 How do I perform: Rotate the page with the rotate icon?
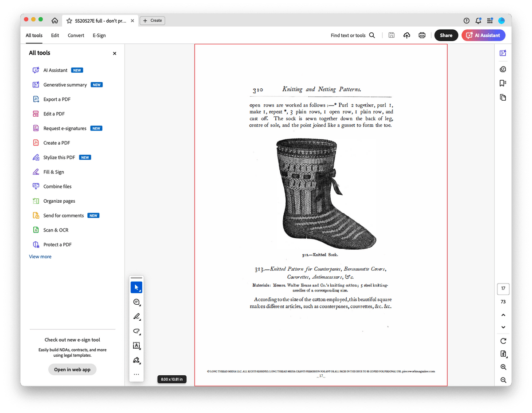pos(503,341)
